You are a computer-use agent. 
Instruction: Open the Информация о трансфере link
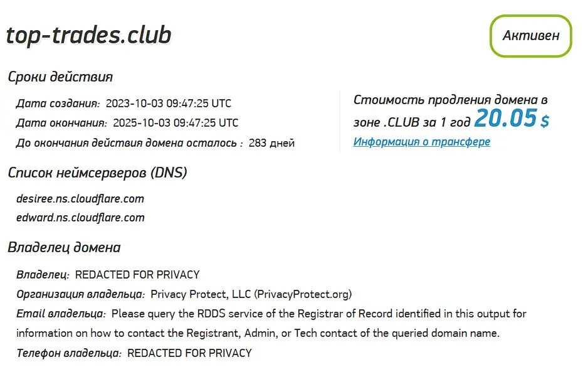point(422,142)
